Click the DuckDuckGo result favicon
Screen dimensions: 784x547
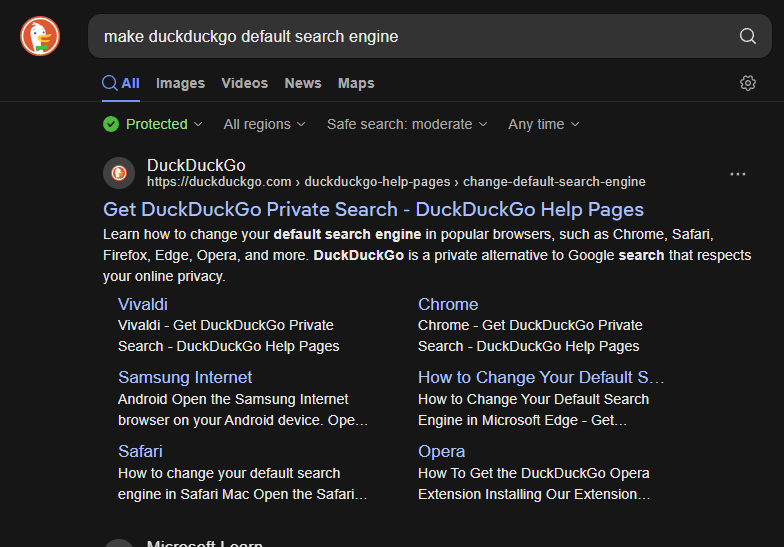point(119,173)
